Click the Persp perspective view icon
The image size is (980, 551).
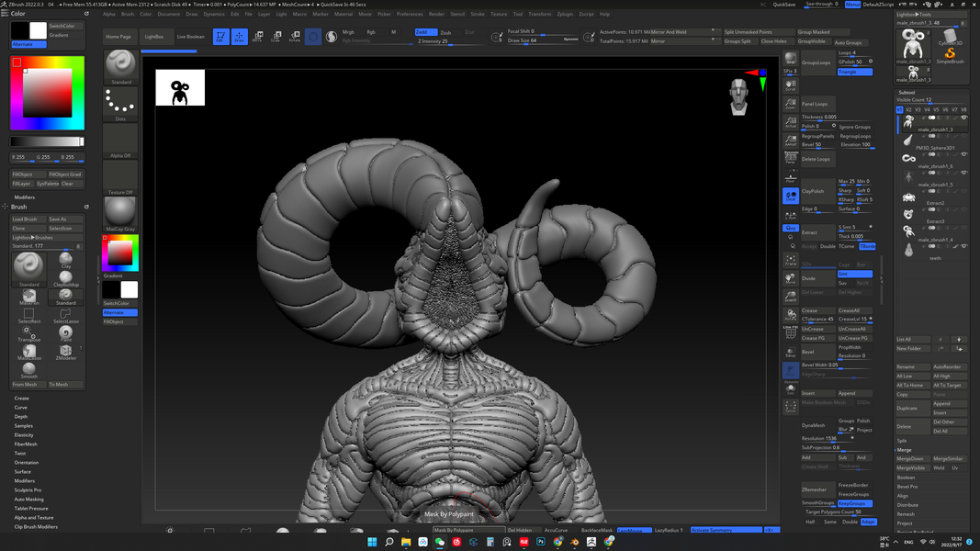point(791,158)
